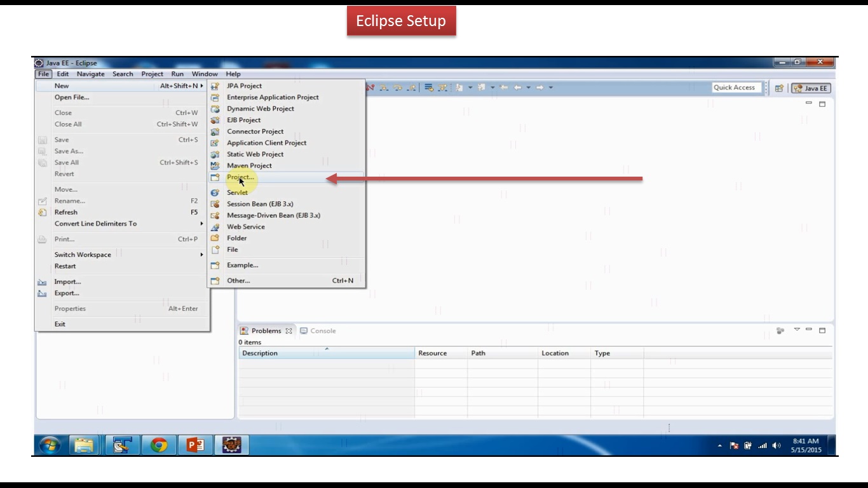Open the Navigate menu
This screenshot has width=868, height=488.
[91, 74]
